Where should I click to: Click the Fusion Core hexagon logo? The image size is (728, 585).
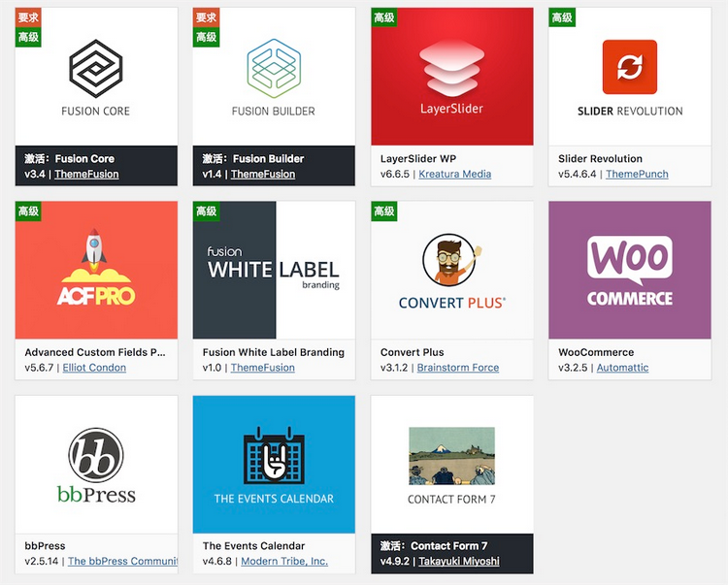pos(96,69)
